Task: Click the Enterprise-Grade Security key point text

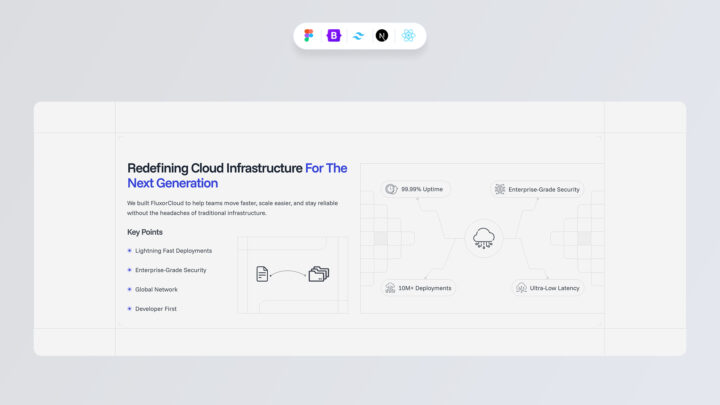Action: [171, 270]
